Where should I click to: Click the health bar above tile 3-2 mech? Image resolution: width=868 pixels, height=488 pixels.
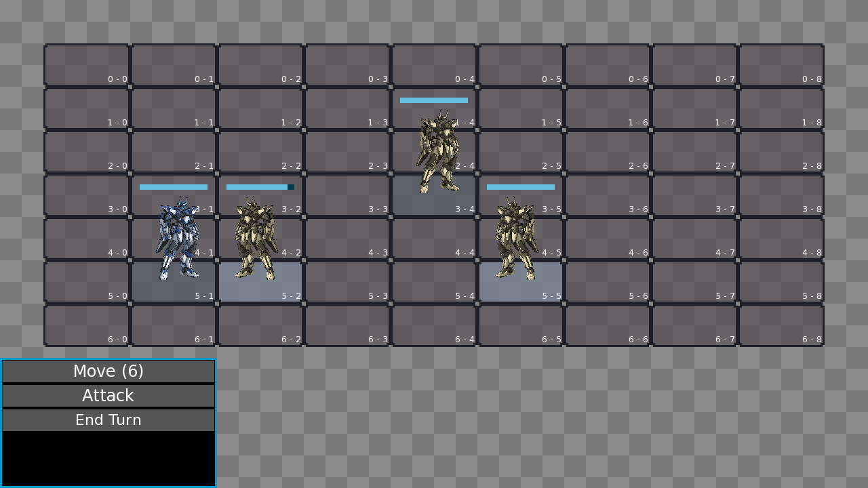pos(260,187)
